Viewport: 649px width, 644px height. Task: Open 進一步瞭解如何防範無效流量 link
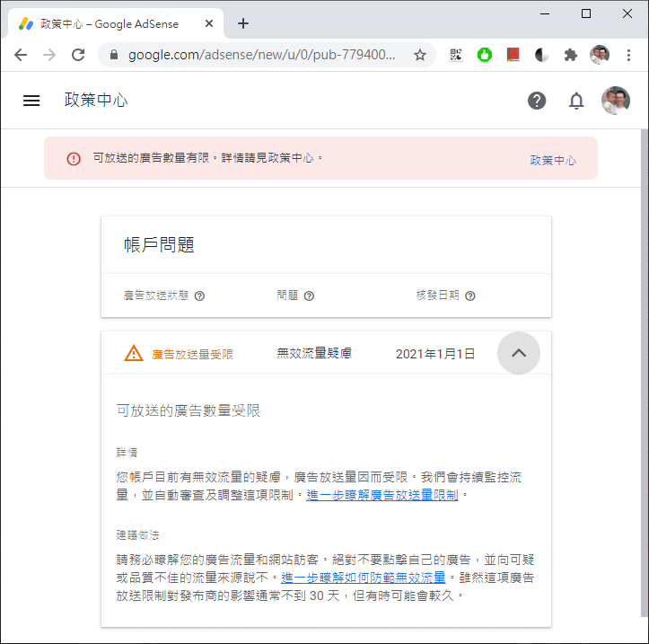click(363, 578)
